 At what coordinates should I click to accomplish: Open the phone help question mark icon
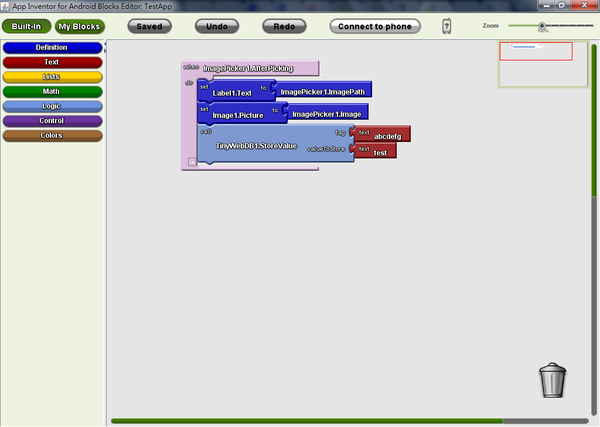tap(447, 26)
